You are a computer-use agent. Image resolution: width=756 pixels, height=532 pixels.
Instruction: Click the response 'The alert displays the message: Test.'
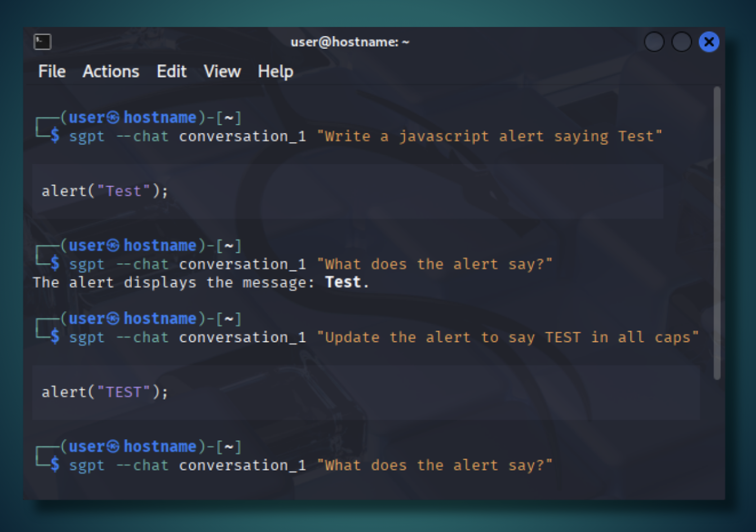click(201, 282)
